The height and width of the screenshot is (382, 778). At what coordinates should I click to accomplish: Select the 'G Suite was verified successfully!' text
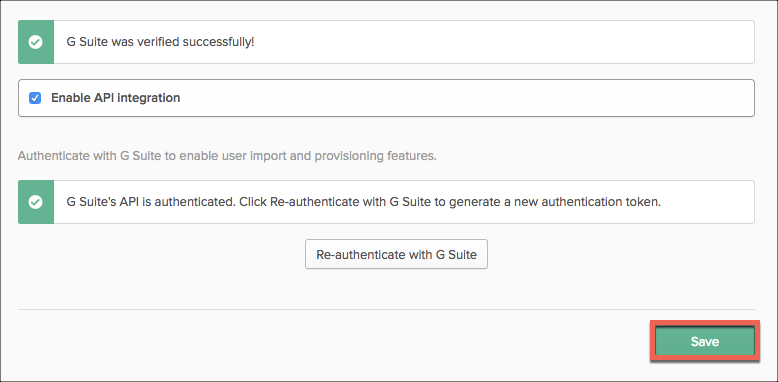(160, 42)
